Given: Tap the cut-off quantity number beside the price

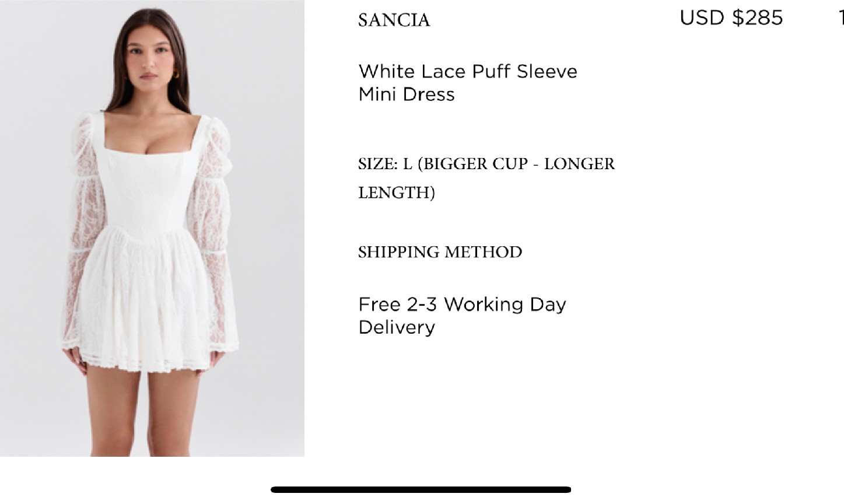Looking at the screenshot, I should pos(841,17).
